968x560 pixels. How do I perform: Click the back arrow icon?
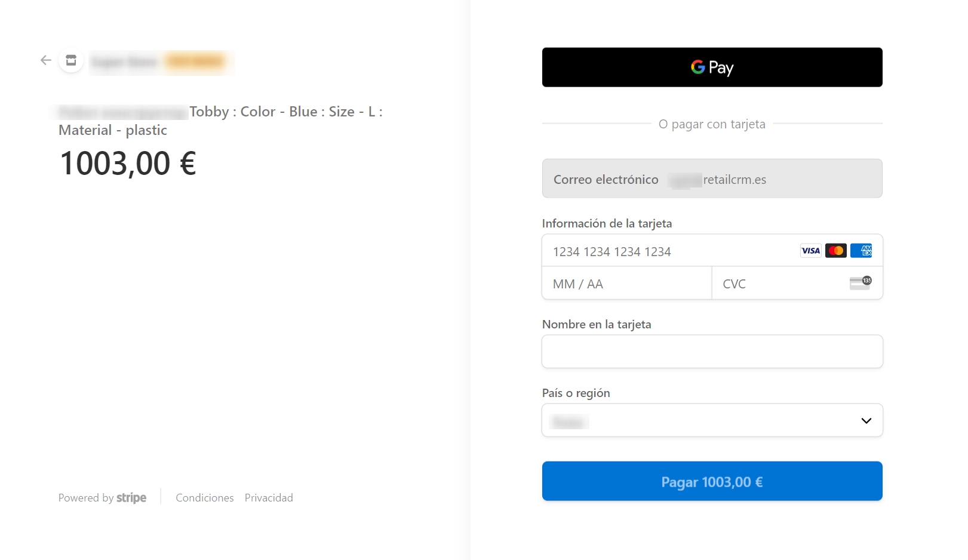click(46, 60)
